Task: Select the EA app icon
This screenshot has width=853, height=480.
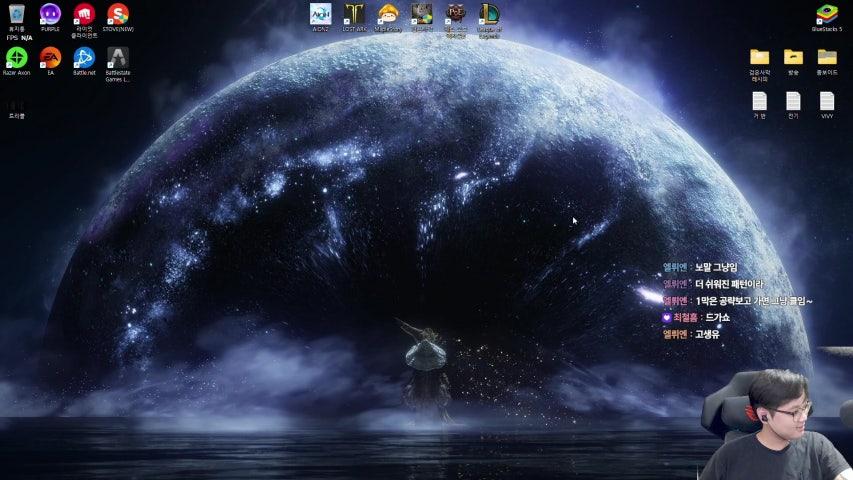Action: (x=50, y=58)
